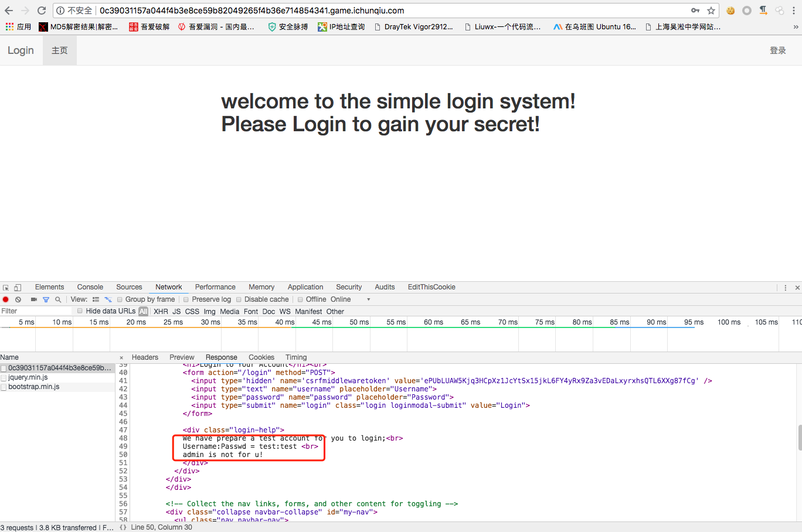Screen dimensions: 802x532
Task: Close the request details pane
Action: click(121, 358)
